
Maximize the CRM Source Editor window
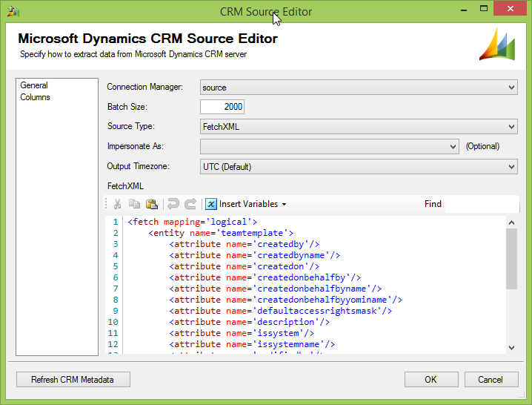point(484,9)
